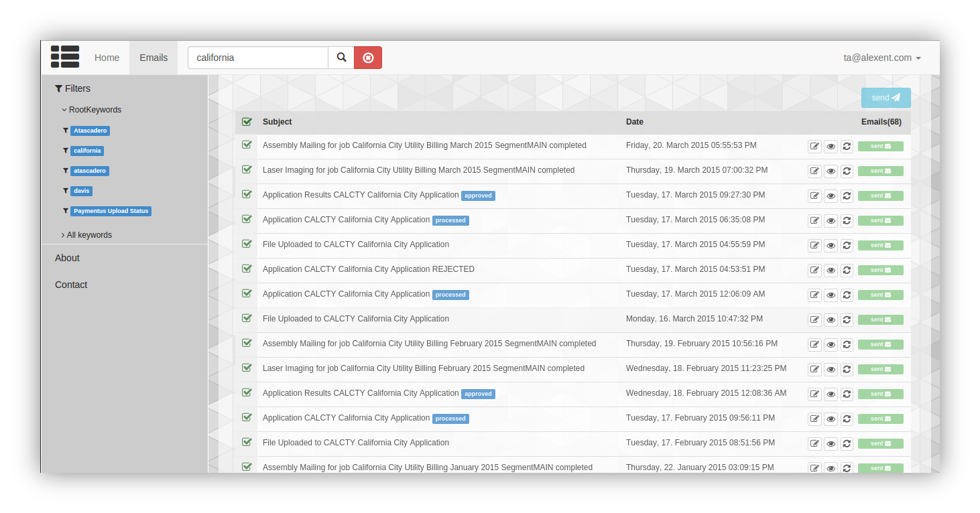
Task: Open the ta@alexent.com account dropdown
Action: [881, 58]
